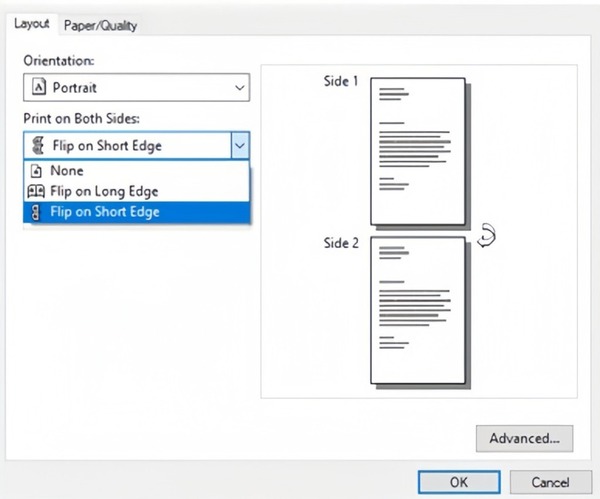This screenshot has width=600, height=499.
Task: Select the Layout tab
Action: [32, 25]
